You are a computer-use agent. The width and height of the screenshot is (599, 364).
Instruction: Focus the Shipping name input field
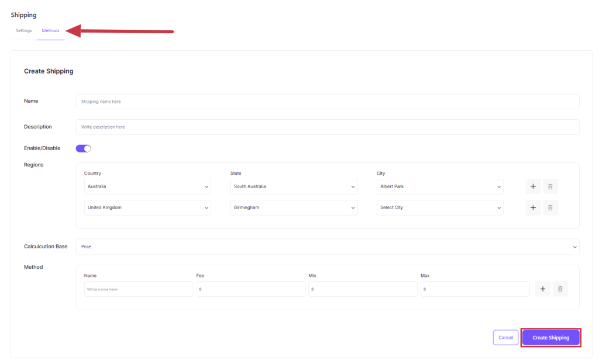328,102
